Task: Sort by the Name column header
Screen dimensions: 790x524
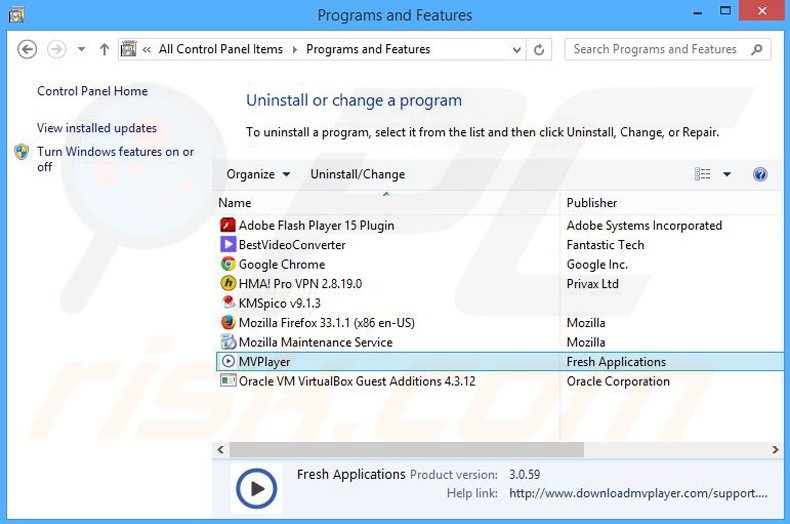Action: click(x=235, y=203)
